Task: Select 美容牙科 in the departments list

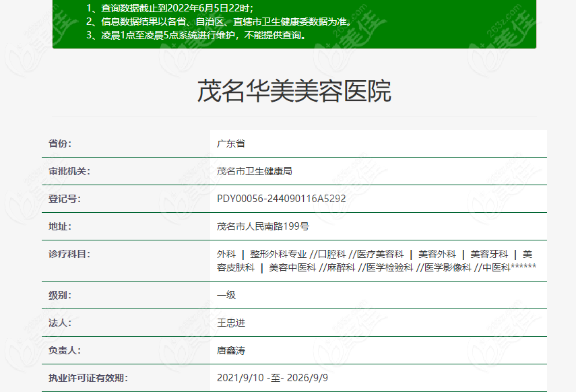Action: point(489,254)
